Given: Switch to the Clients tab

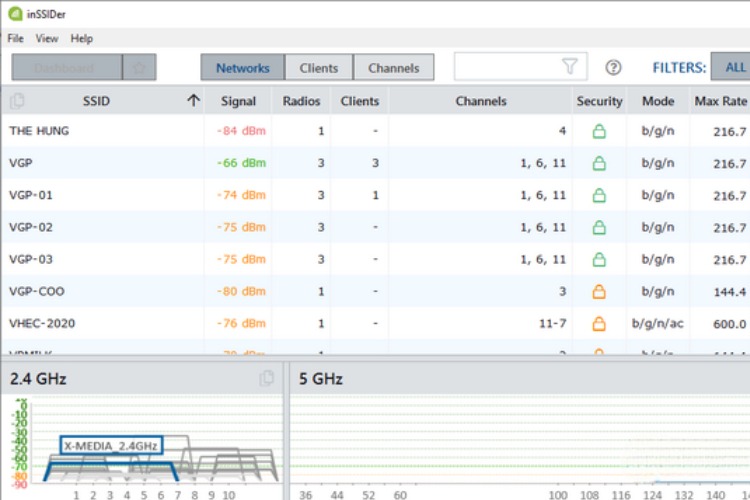Looking at the screenshot, I should pos(319,68).
